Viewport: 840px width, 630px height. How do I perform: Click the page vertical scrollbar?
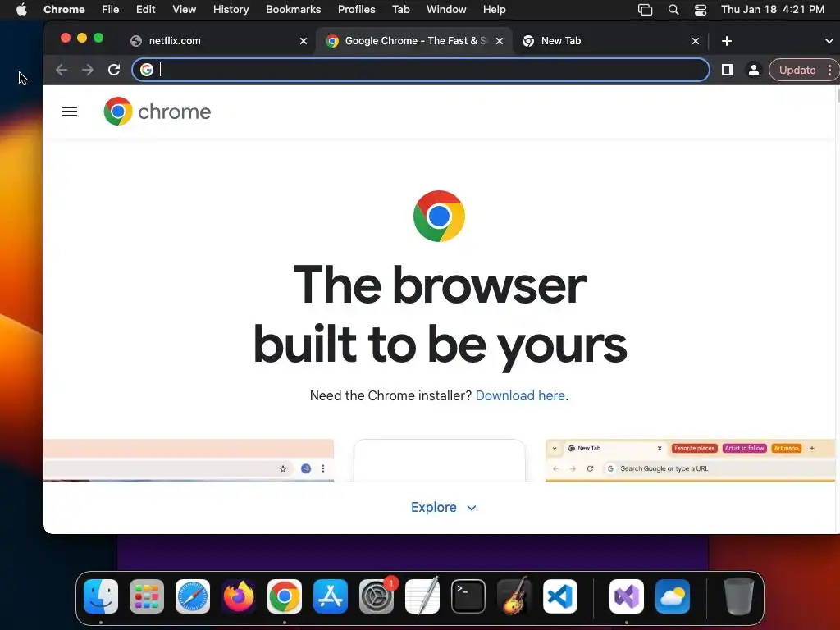click(838, 97)
